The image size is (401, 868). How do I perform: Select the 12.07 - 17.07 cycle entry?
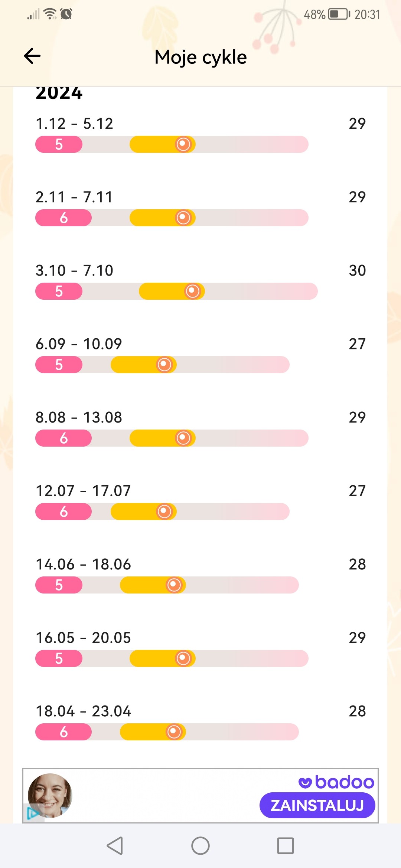tap(83, 491)
